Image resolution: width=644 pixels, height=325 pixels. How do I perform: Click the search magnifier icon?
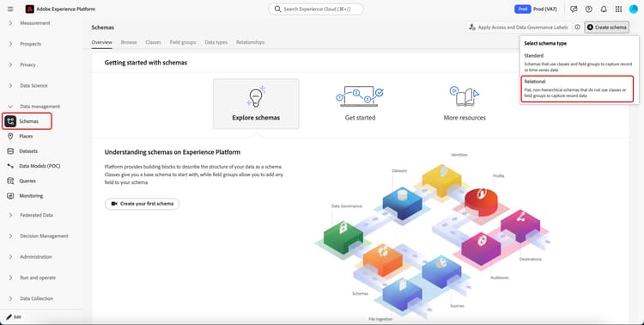tap(277, 9)
